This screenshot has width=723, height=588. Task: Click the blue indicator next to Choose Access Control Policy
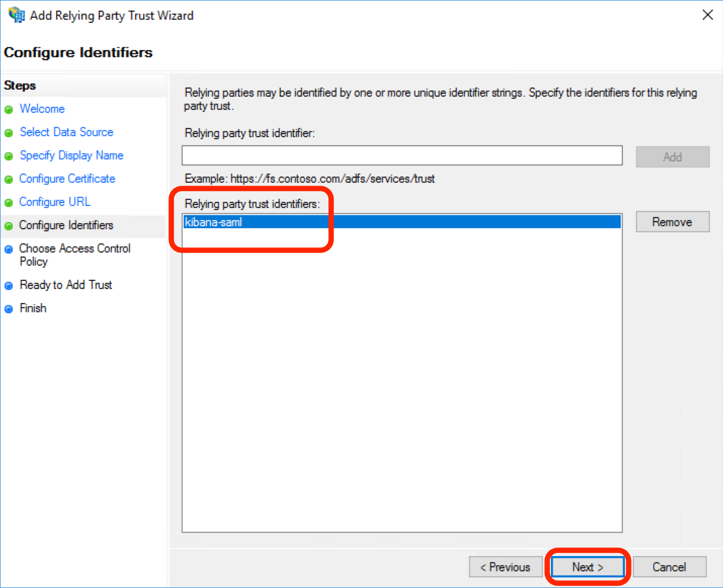click(9, 249)
